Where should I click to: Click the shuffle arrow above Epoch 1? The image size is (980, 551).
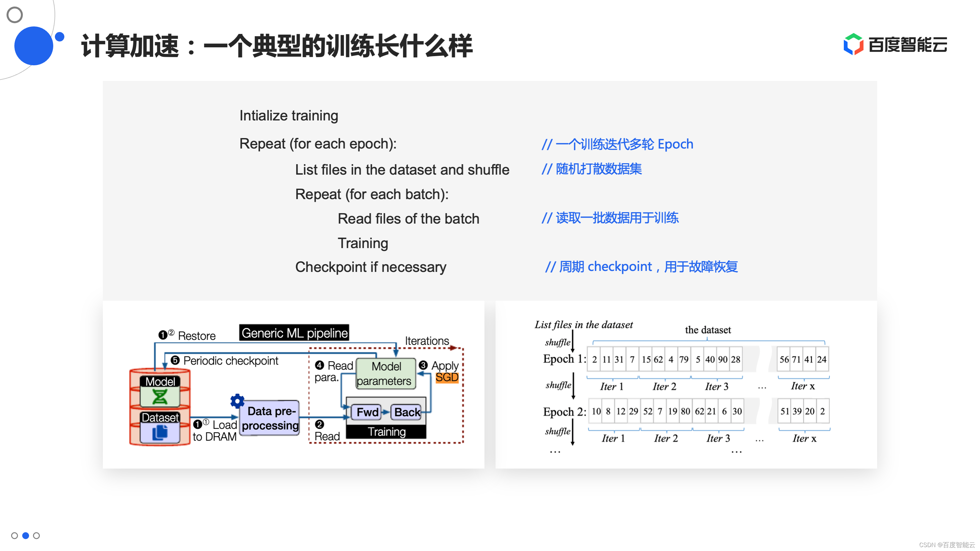pyautogui.click(x=572, y=341)
